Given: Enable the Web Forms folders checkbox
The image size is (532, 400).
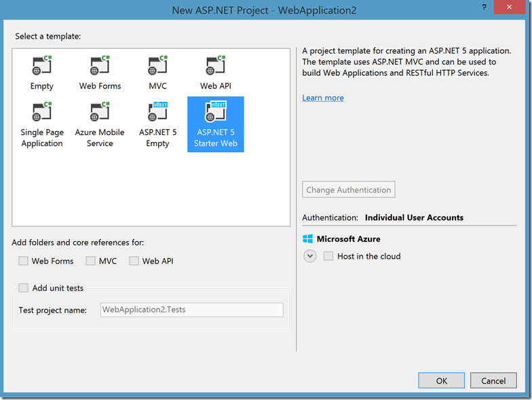Looking at the screenshot, I should (x=23, y=261).
